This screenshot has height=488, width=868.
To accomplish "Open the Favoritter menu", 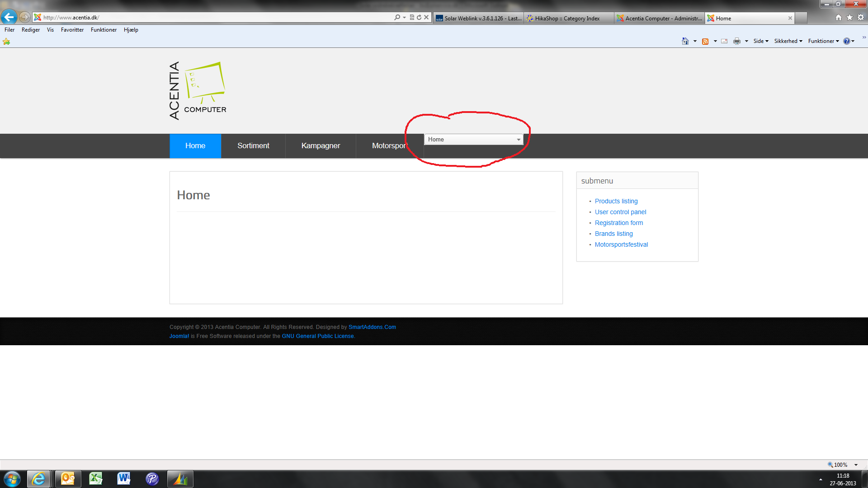I will point(72,30).
